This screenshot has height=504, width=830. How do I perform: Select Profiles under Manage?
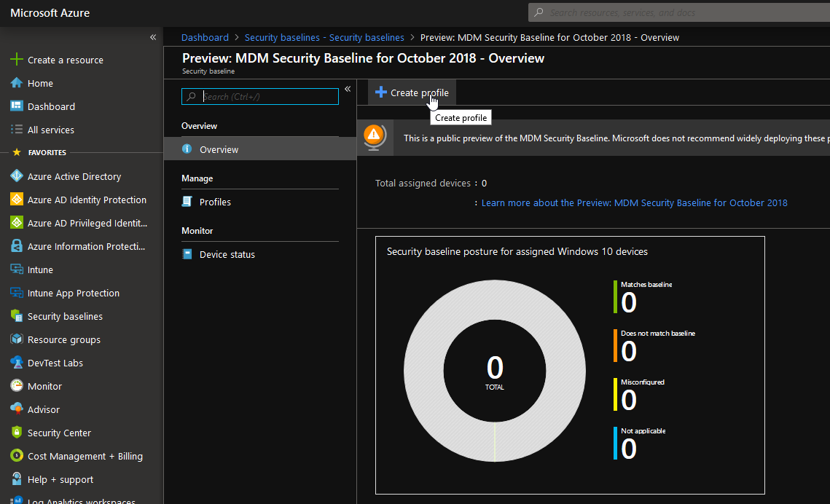click(x=215, y=202)
